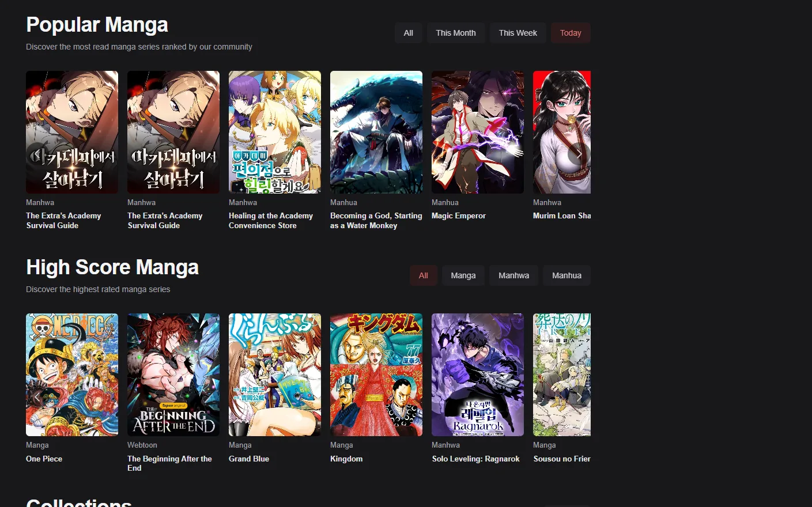Viewport: 812px width, 507px height.
Task: Click the Manga label above One Piece
Action: coord(37,445)
